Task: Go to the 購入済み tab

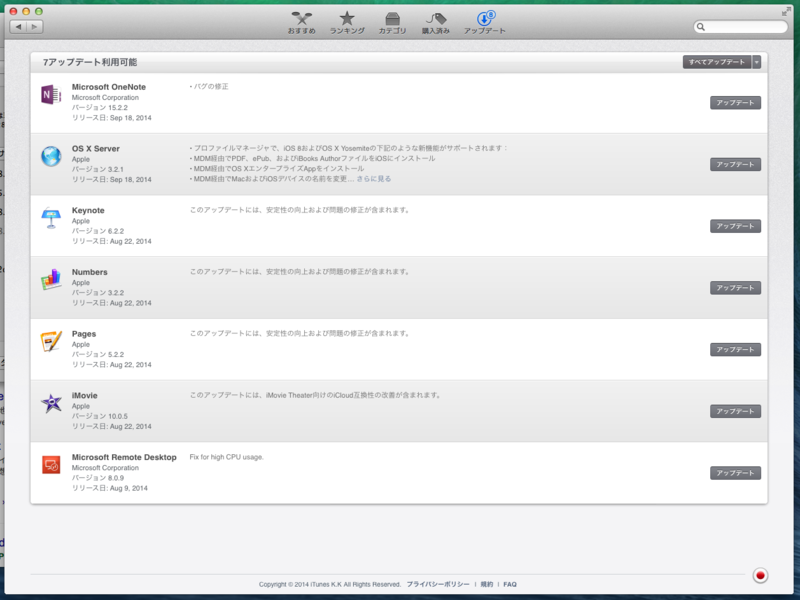Action: [x=436, y=23]
